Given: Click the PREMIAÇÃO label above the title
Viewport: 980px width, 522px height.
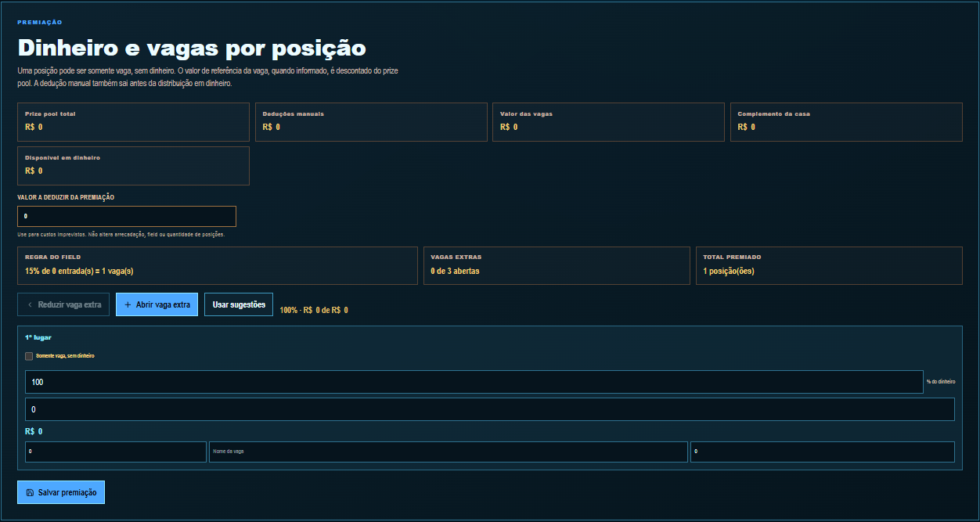Looking at the screenshot, I should point(40,23).
